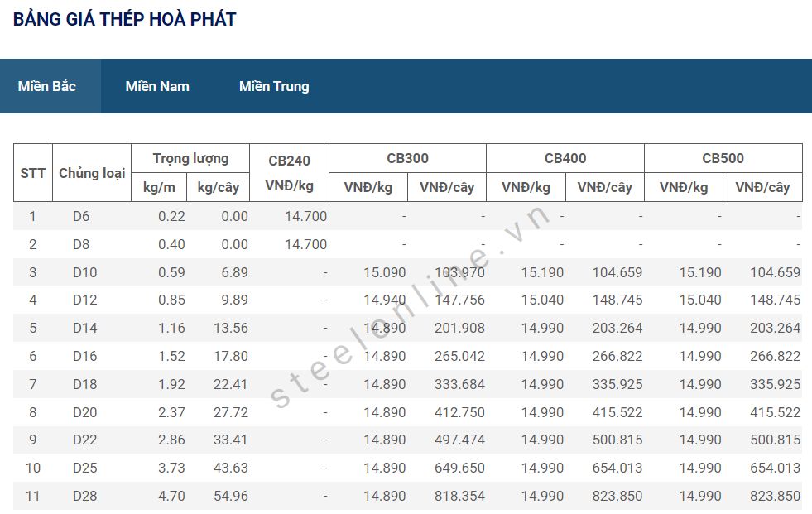The height and width of the screenshot is (514, 812).
Task: Select the CB500 VNĐ/cây value 148.745
Action: pos(776,300)
